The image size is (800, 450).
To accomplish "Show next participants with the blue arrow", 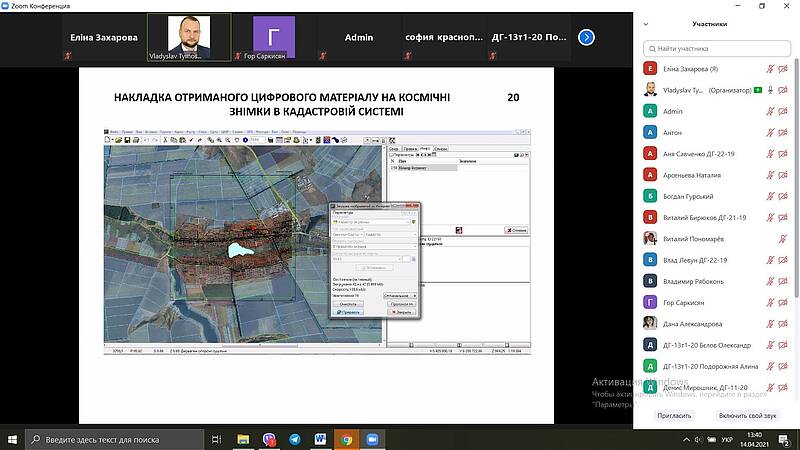I will tap(586, 37).
